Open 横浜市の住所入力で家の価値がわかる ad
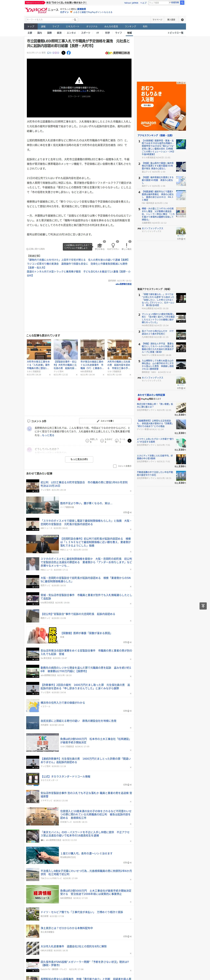 pyautogui.click(x=63, y=703)
